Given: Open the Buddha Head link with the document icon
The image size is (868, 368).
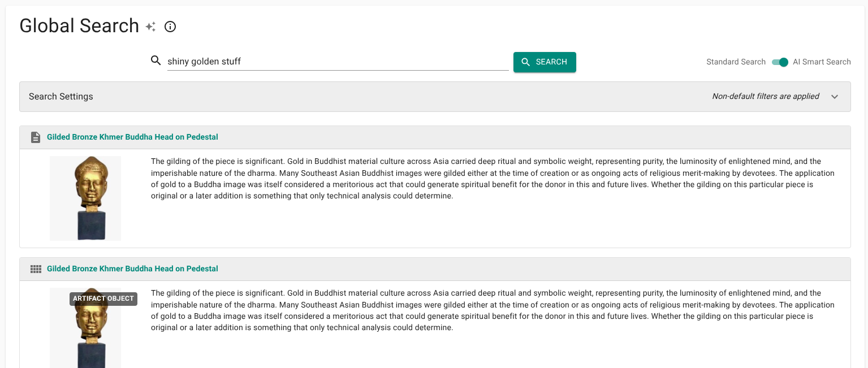Looking at the screenshot, I should 132,137.
